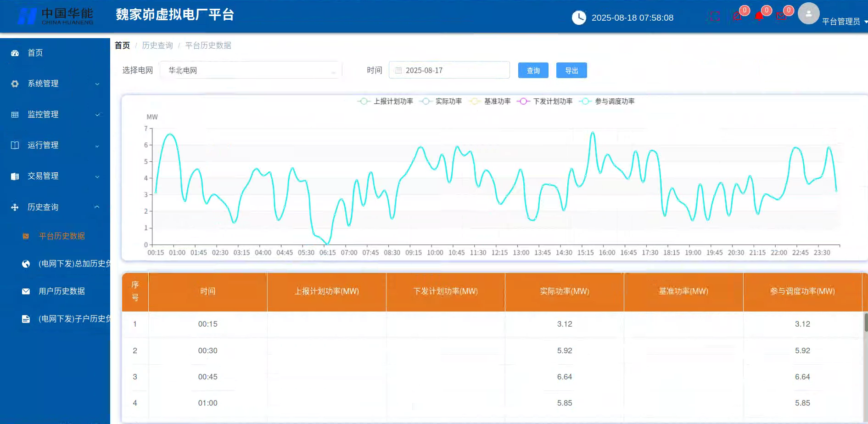Click the 监控管理 grid icon
This screenshot has height=424, width=868.
tap(14, 114)
